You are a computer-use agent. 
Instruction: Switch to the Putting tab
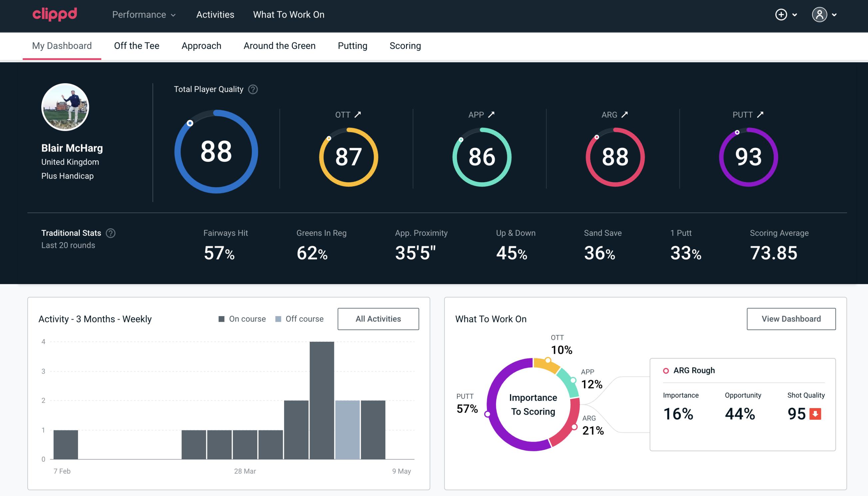point(352,45)
